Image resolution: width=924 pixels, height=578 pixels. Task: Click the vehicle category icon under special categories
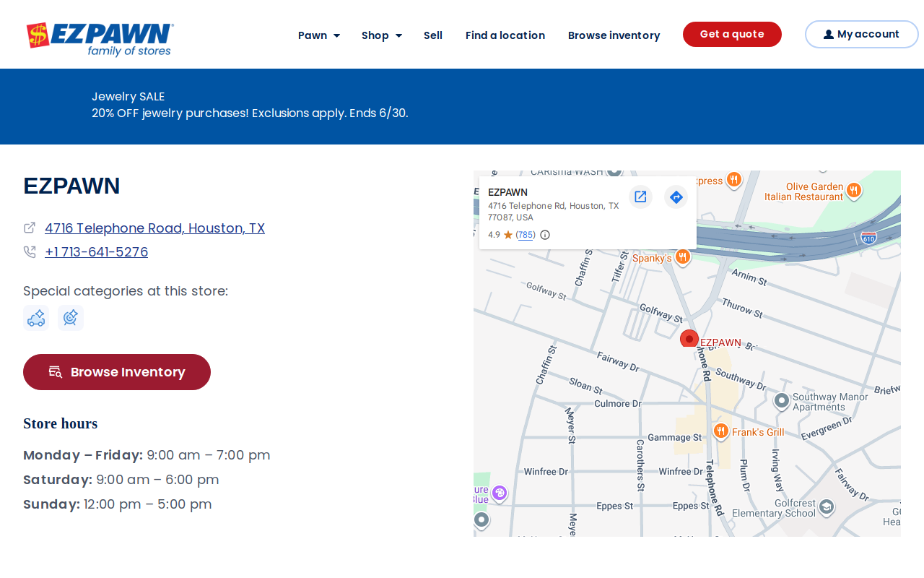(x=36, y=318)
